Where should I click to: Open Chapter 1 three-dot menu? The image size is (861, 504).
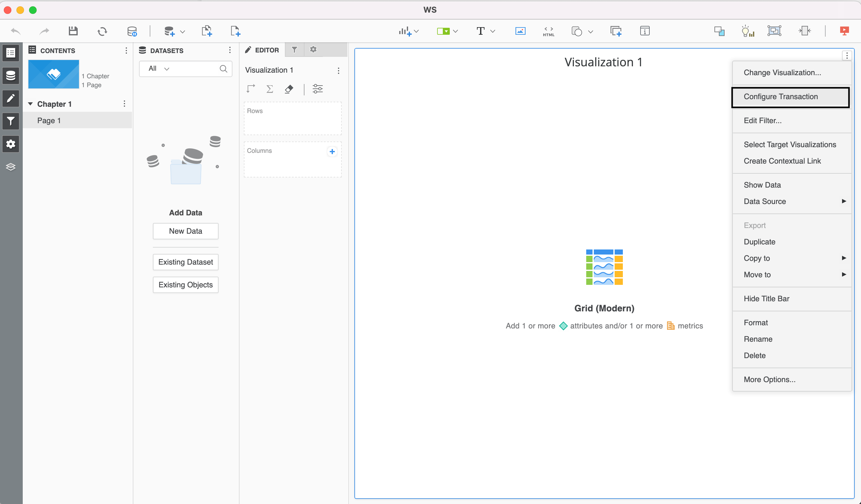click(124, 104)
